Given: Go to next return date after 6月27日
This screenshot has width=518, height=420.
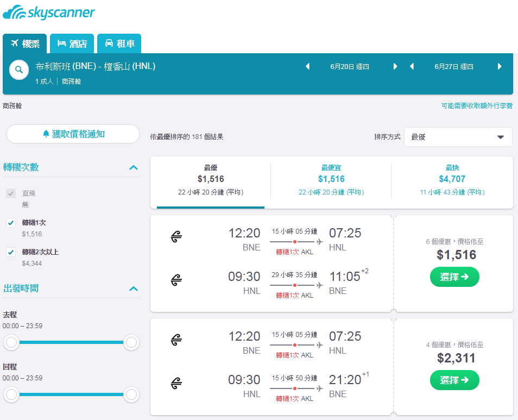Looking at the screenshot, I should pos(500,66).
